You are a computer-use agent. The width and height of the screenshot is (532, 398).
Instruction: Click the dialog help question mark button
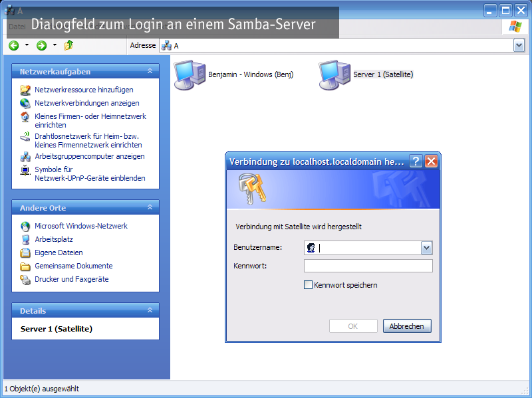[416, 161]
